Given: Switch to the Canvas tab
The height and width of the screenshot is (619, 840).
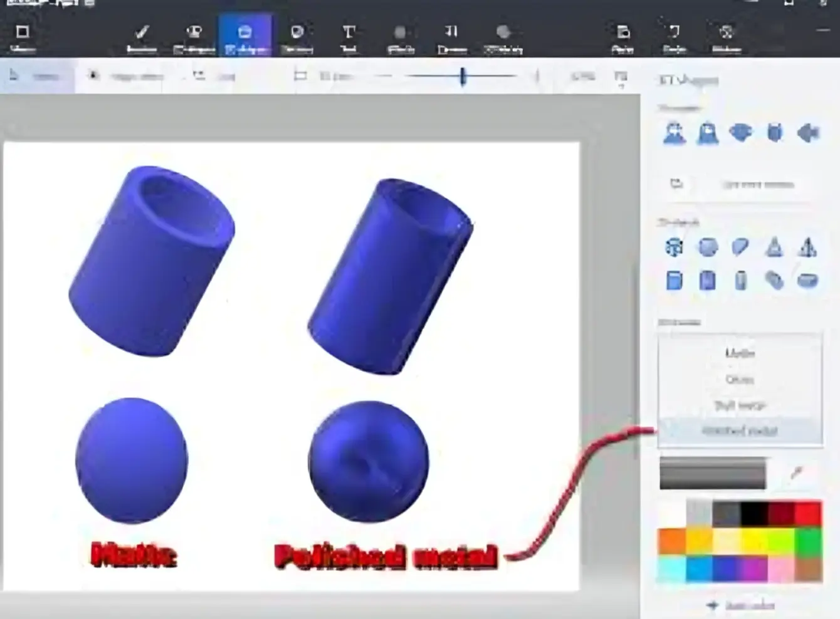Looking at the screenshot, I should tap(451, 34).
